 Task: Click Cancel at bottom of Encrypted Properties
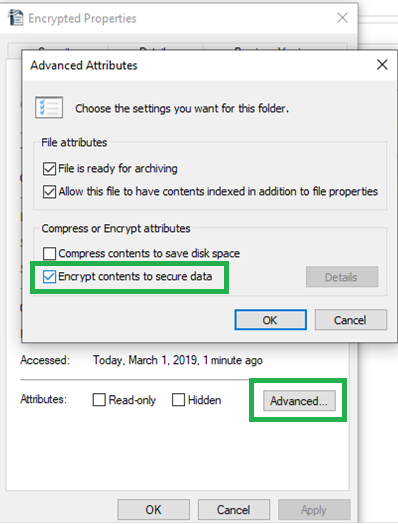[234, 510]
